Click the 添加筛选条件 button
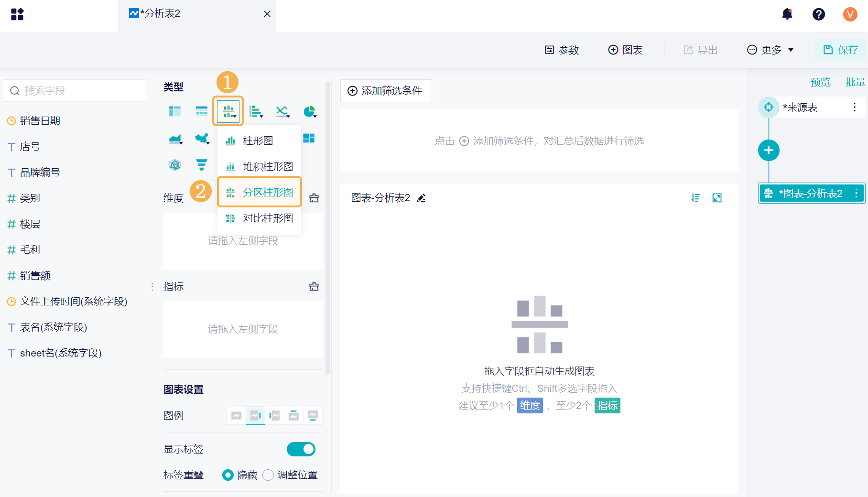The height and width of the screenshot is (497, 868). pos(386,91)
